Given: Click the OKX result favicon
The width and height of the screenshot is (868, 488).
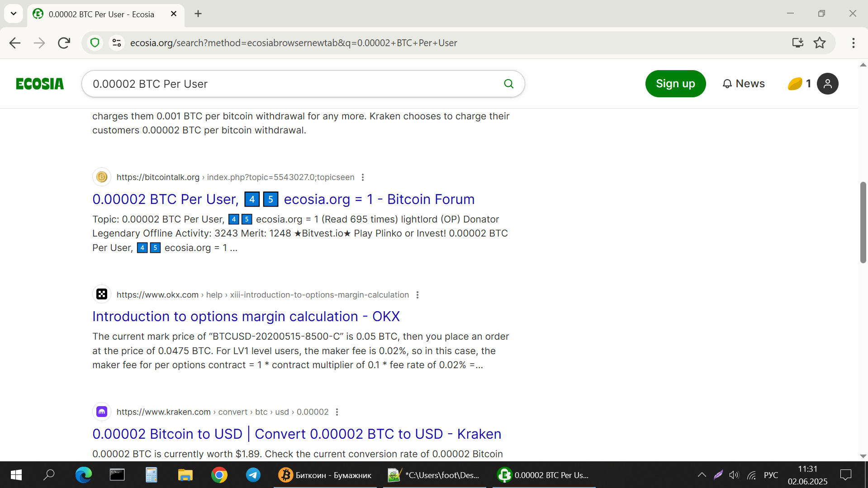Looking at the screenshot, I should [x=102, y=294].
